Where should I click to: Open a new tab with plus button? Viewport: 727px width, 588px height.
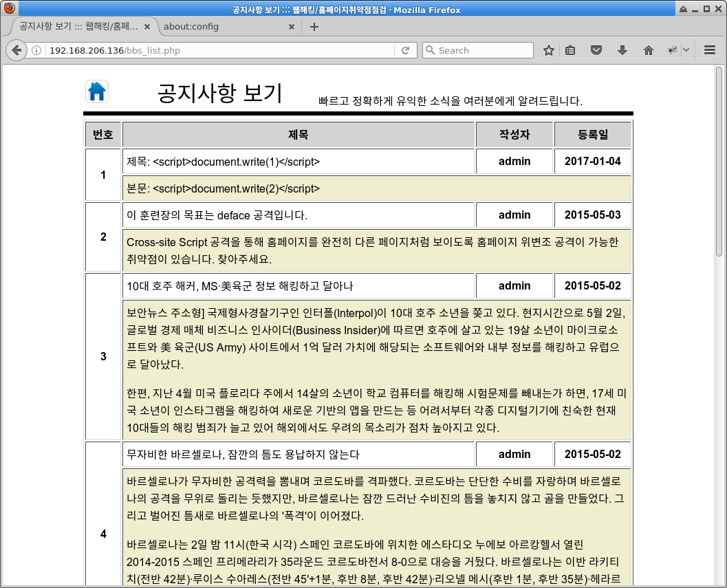(x=314, y=26)
